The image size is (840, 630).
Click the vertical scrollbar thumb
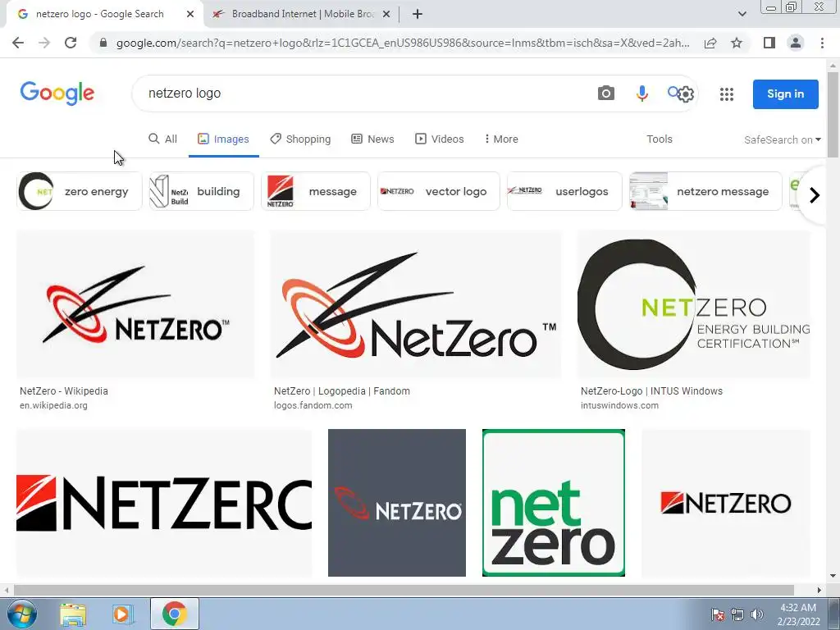(x=833, y=114)
